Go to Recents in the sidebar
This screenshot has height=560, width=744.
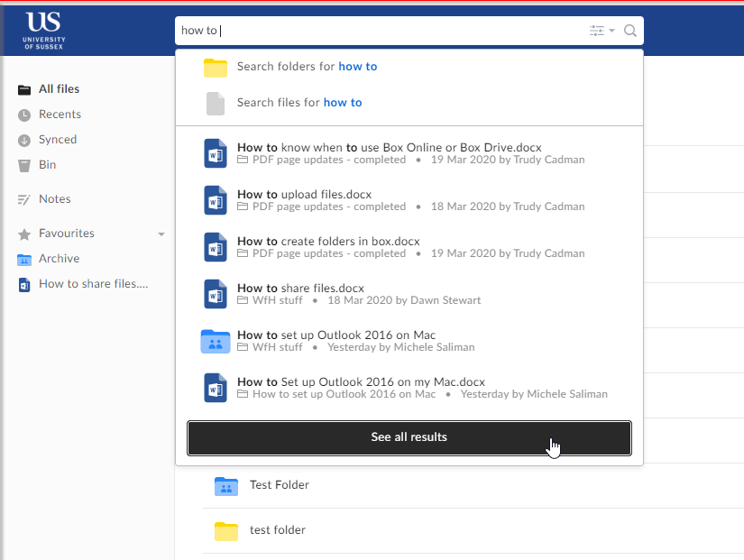pos(60,115)
